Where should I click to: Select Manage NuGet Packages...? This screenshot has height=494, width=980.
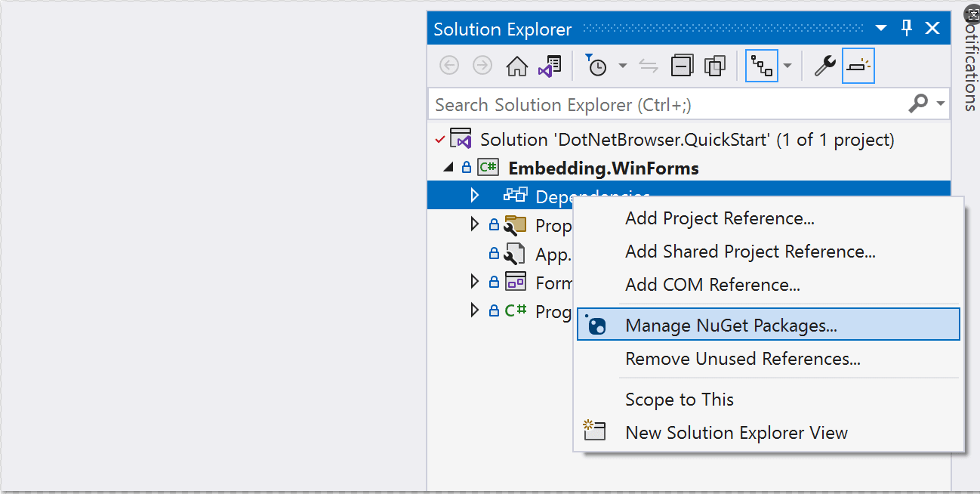click(769, 325)
